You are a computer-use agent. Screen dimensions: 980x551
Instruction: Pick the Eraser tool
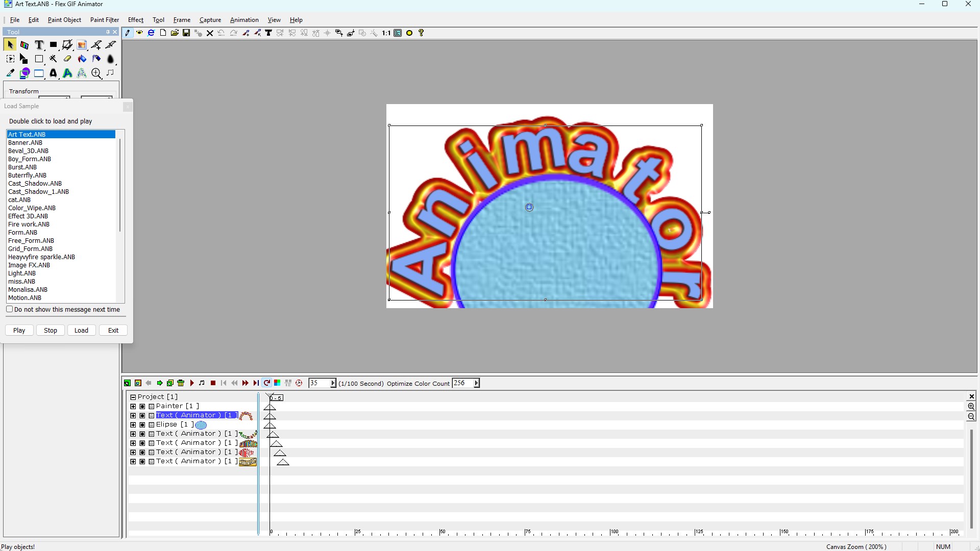point(67,59)
